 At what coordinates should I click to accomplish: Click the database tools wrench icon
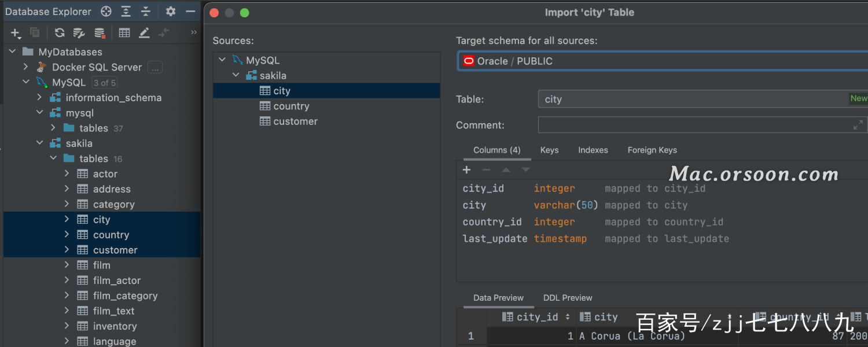tap(79, 32)
